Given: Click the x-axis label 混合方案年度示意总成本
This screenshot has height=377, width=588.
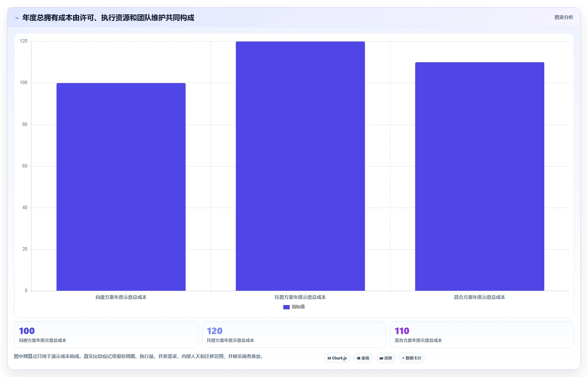Looking at the screenshot, I should point(479,297).
